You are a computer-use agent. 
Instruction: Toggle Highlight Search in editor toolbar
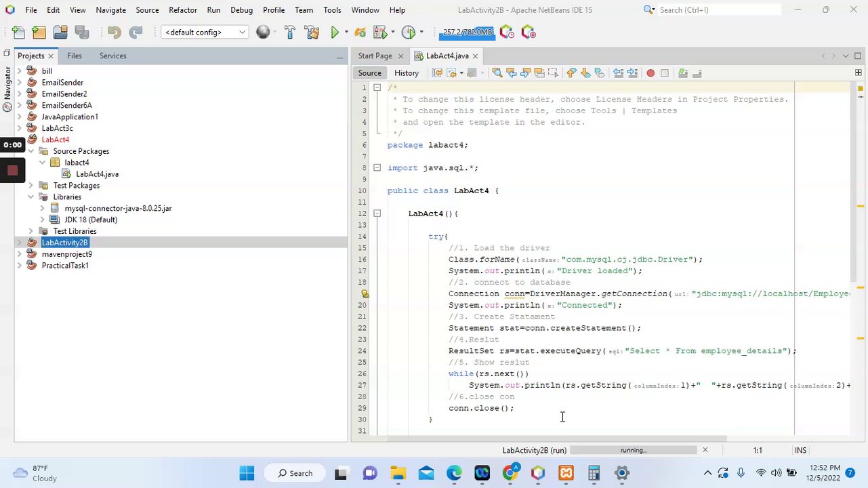click(x=539, y=73)
